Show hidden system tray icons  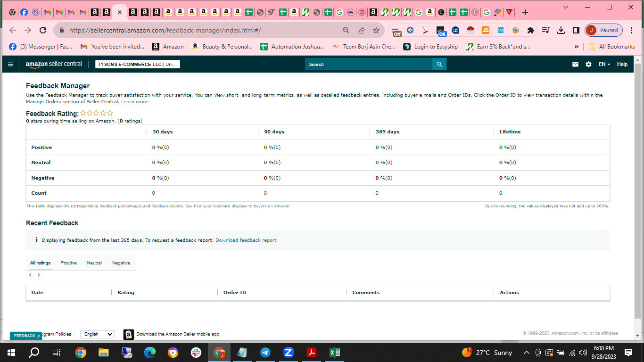tap(526, 353)
